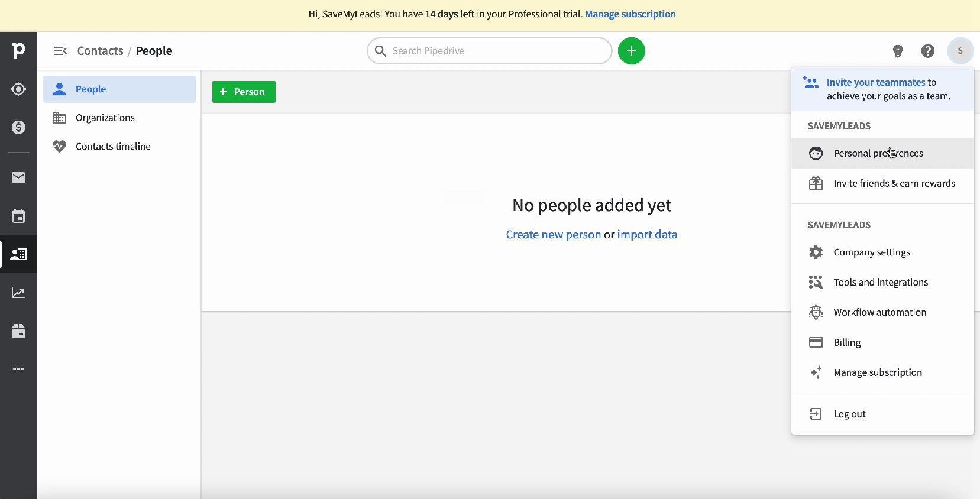Click the gift icon beside Invite friends
This screenshot has width=980, height=499.
[x=816, y=183]
